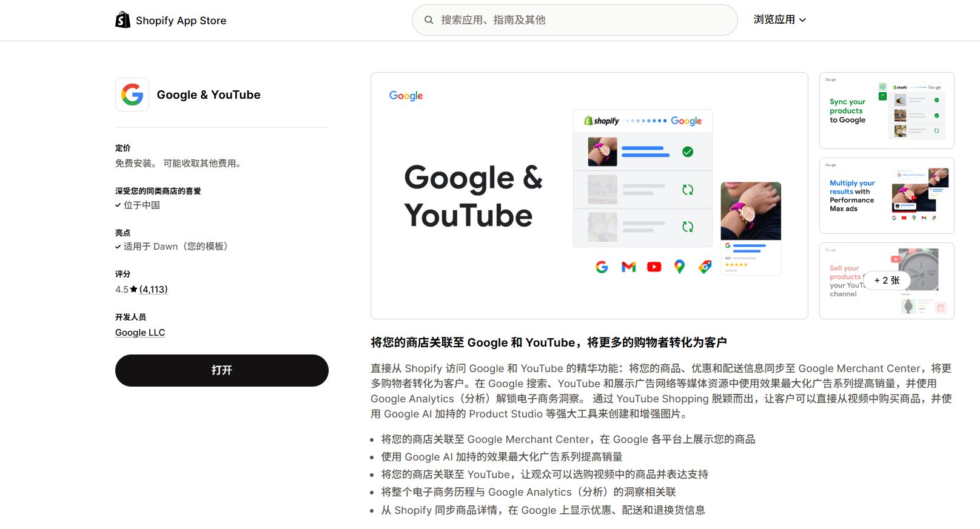Click the Google Maps pin icon in the banner
The image size is (980, 529).
(679, 267)
